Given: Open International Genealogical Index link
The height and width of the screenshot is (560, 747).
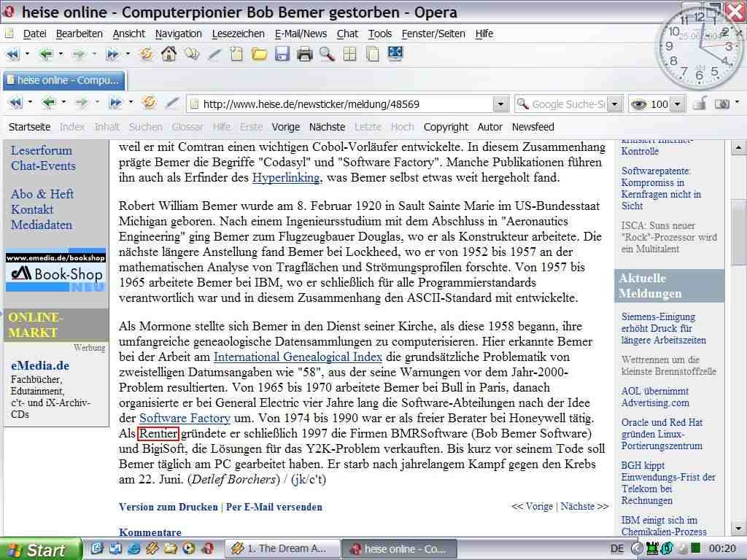Looking at the screenshot, I should point(298,357).
